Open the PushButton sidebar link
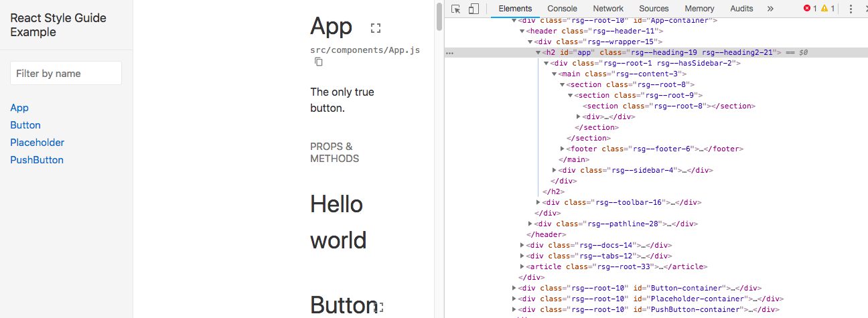The height and width of the screenshot is (318, 868). coord(37,160)
